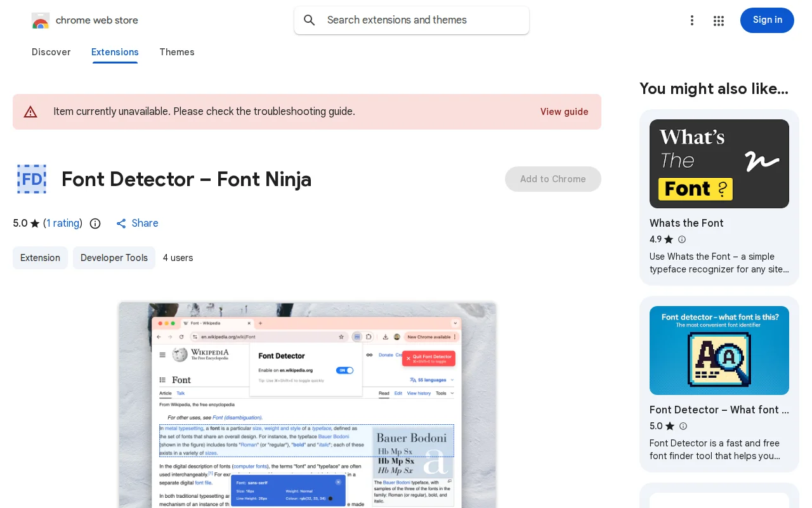
Task: Click the 'Font Detector – Font Ninja' heading
Action: pyautogui.click(x=187, y=179)
